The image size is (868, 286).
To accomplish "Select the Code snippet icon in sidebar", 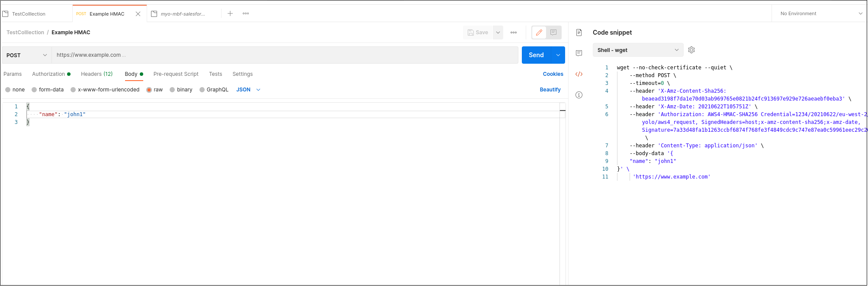I will pos(579,74).
